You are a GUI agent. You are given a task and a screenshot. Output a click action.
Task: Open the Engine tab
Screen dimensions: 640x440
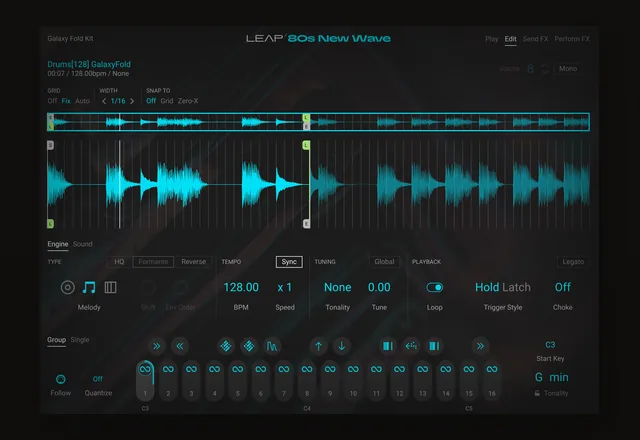pyautogui.click(x=58, y=244)
